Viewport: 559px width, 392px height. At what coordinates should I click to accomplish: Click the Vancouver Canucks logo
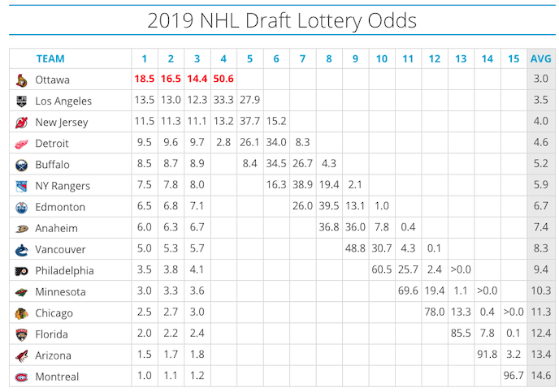click(x=21, y=250)
